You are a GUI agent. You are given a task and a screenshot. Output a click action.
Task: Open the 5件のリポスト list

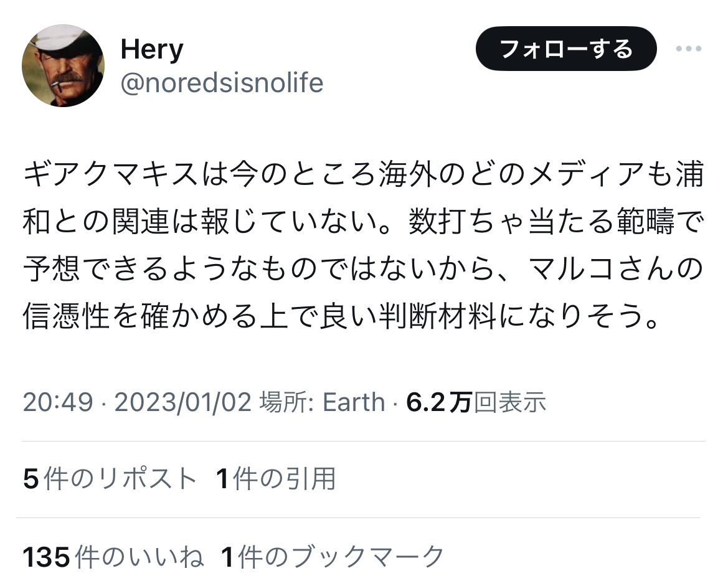[110, 479]
